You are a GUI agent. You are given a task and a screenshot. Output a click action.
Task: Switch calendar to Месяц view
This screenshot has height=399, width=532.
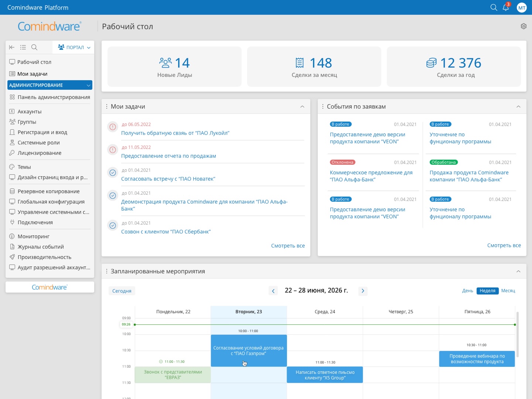508,291
